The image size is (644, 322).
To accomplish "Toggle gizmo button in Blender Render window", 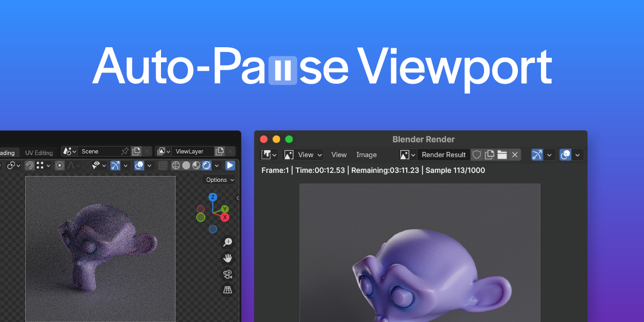I will [x=537, y=155].
